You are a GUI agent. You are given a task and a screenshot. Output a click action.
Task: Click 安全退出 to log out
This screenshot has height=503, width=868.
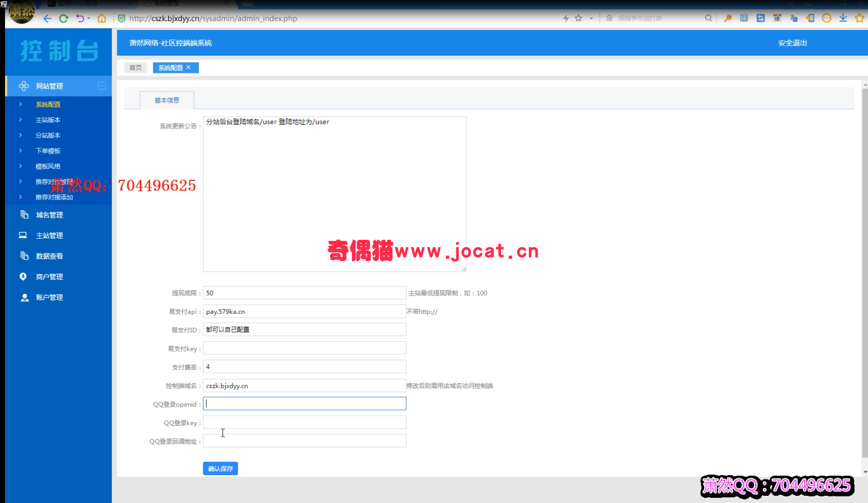[x=792, y=43]
